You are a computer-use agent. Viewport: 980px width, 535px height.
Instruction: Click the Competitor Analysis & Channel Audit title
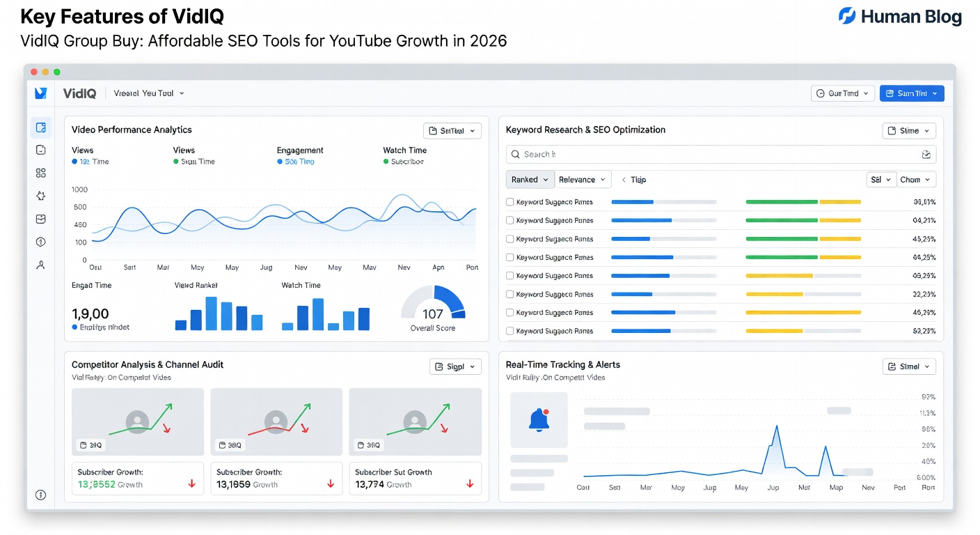[x=148, y=364]
